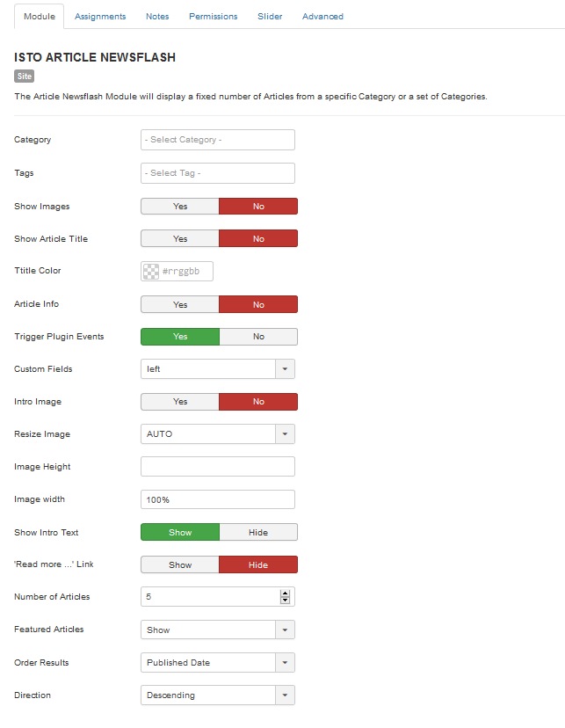Click the Select Category field
The width and height of the screenshot is (565, 728).
point(218,140)
